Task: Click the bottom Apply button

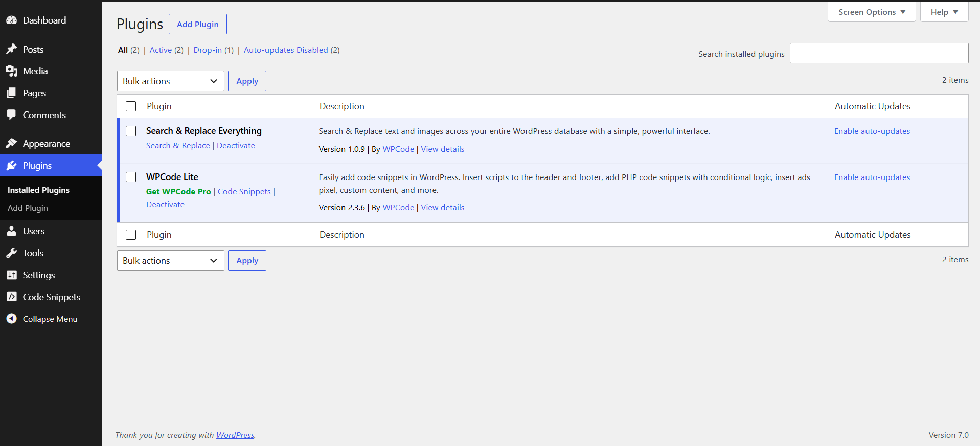Action: point(247,260)
